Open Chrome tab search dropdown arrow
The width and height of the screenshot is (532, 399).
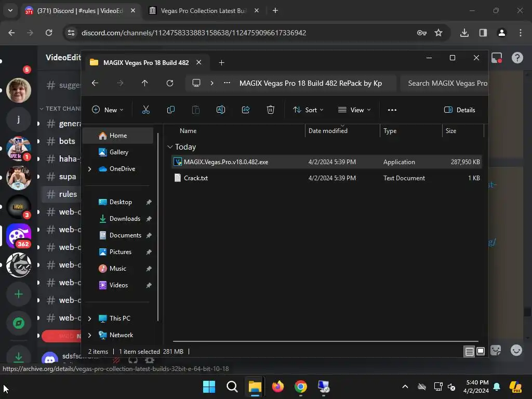pos(10,10)
